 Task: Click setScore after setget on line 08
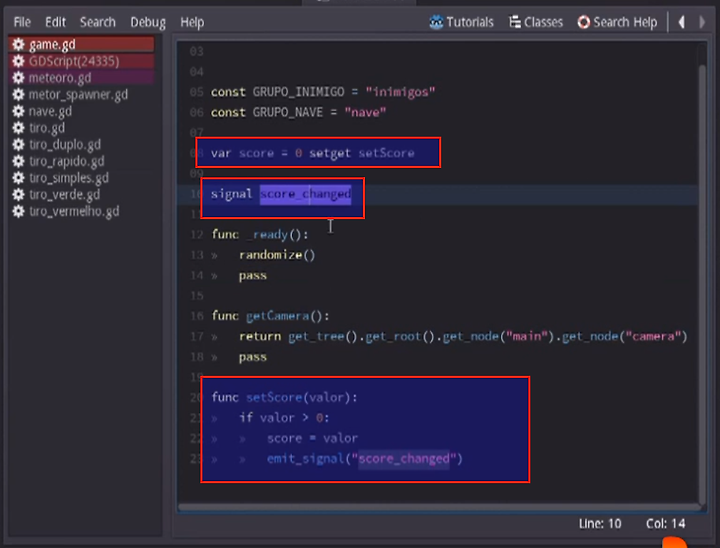tap(386, 153)
